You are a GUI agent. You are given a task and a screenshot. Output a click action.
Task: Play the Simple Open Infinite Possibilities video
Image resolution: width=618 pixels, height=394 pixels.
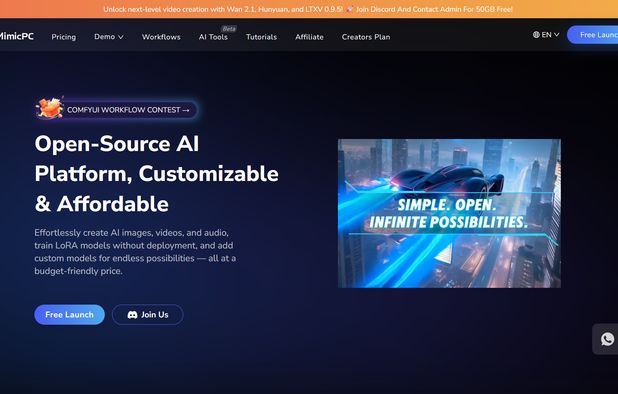tap(449, 213)
